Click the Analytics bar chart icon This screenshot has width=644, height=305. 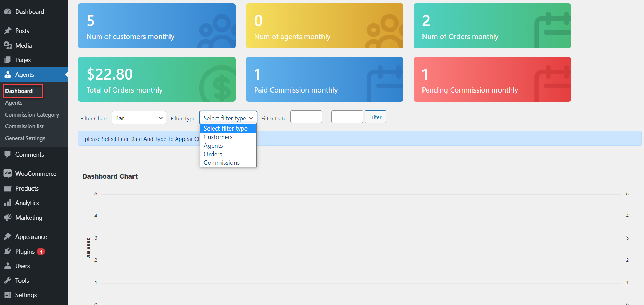point(8,203)
